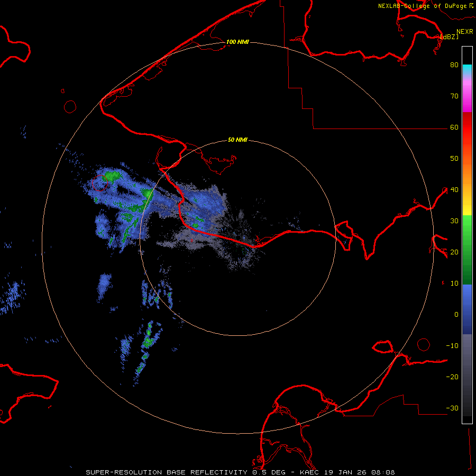Click the 70 value on the dBZ scale

[x=454, y=96]
